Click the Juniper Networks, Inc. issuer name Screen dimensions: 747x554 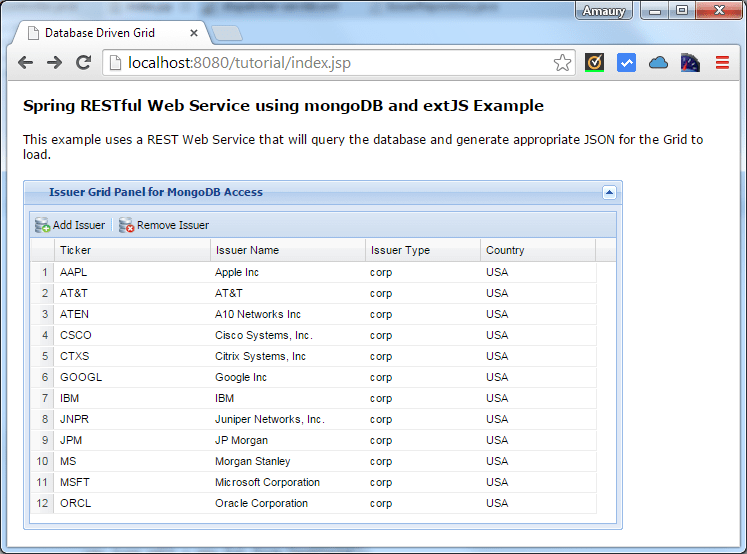coord(270,419)
